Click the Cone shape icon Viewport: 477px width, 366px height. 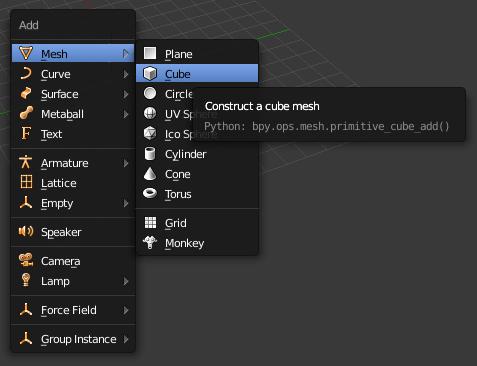[150, 174]
